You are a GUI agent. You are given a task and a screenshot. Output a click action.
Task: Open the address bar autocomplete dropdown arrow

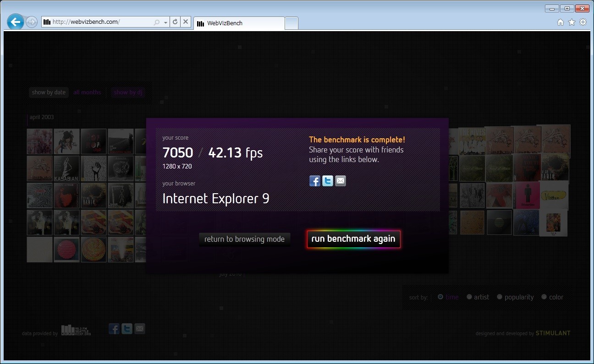(165, 22)
